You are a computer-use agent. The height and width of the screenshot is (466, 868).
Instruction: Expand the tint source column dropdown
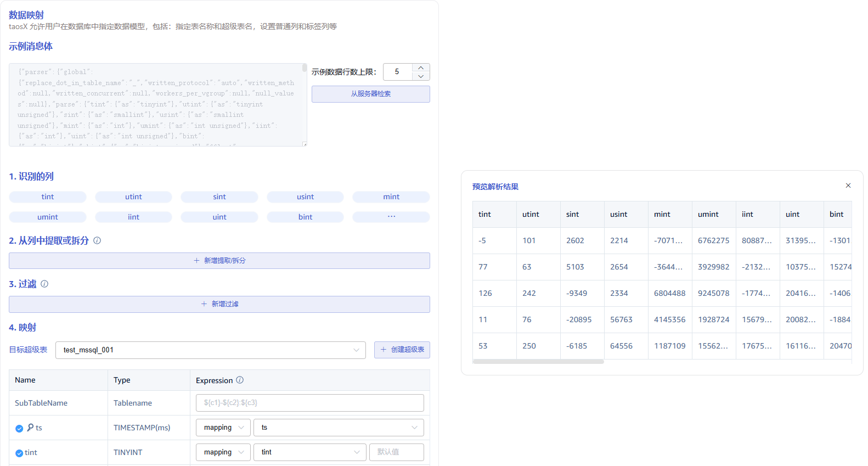point(309,452)
